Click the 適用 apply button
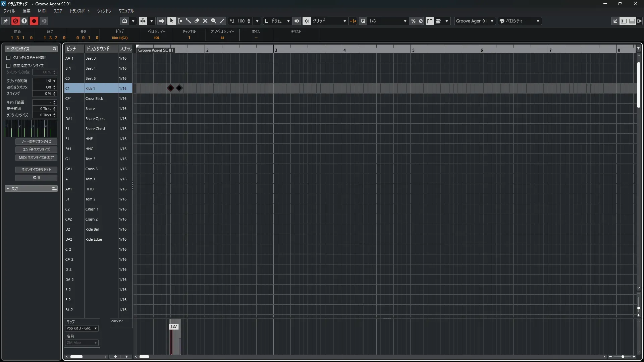The width and height of the screenshot is (644, 362). pos(36,178)
